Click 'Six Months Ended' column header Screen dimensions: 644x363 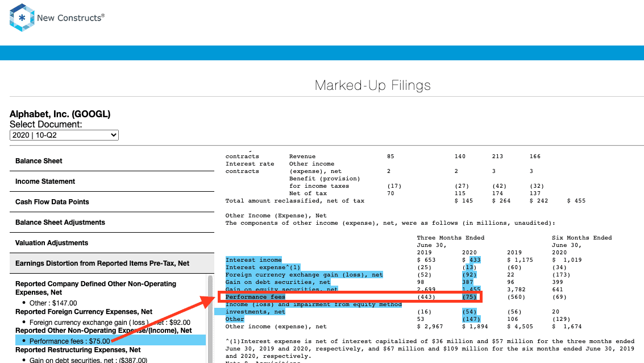click(581, 238)
